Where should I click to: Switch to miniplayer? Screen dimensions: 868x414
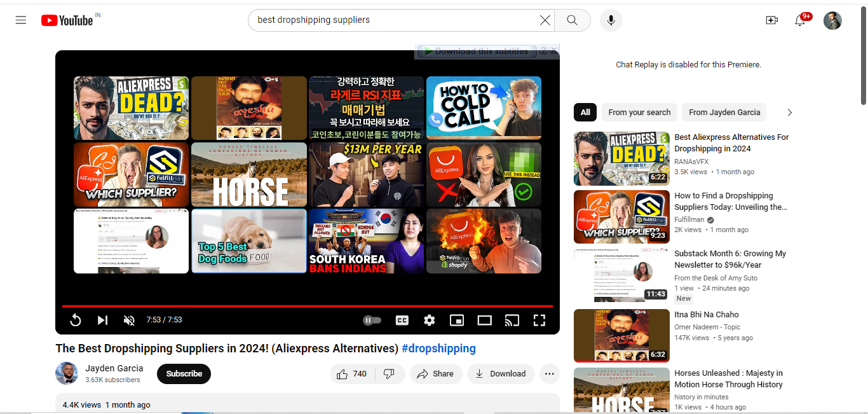(457, 320)
